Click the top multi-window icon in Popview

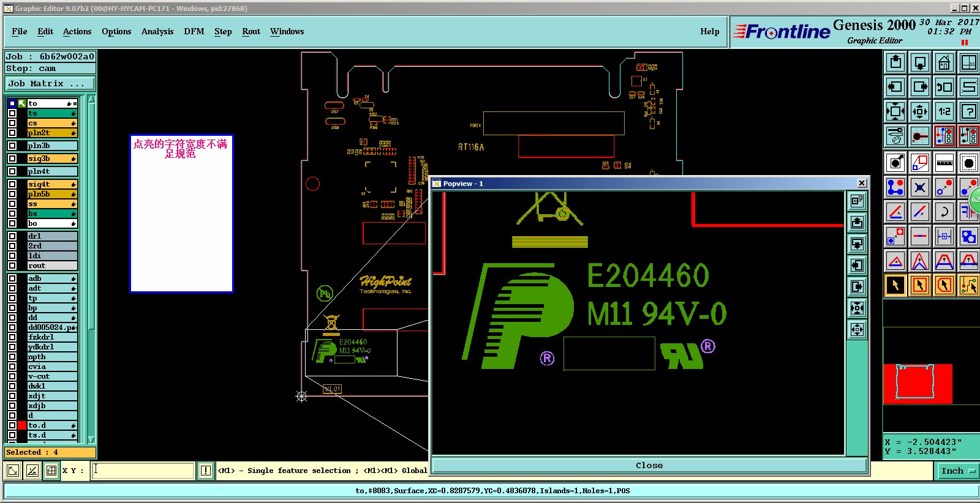pos(857,201)
